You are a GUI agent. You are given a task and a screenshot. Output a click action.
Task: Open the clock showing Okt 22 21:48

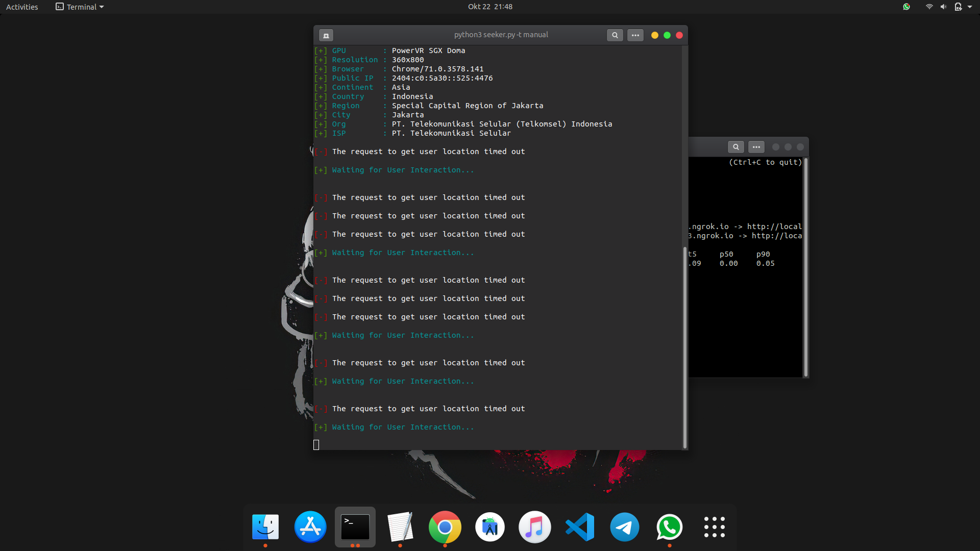[x=490, y=7]
